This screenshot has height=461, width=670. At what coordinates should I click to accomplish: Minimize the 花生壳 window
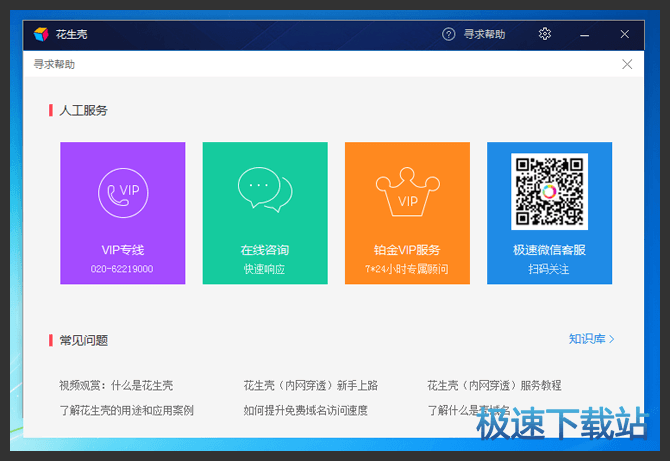585,35
